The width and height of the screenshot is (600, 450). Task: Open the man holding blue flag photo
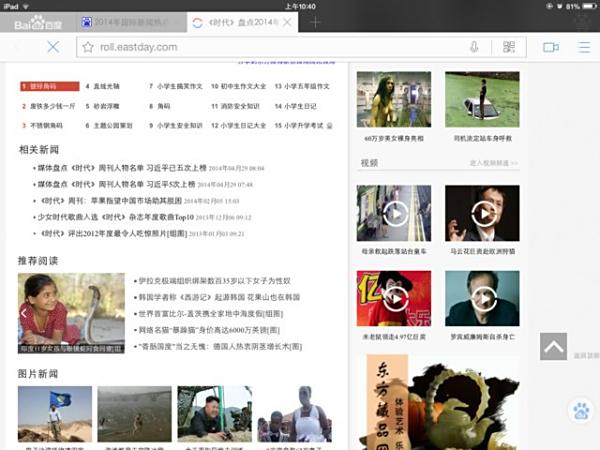pyautogui.click(x=55, y=414)
